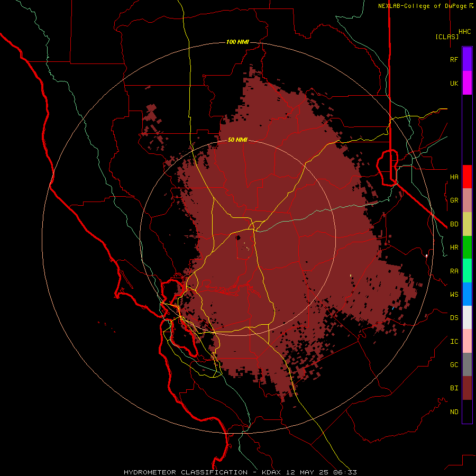Screen dimensions: 476x476
Task: Click the HR legend label
Action: pyautogui.click(x=454, y=248)
